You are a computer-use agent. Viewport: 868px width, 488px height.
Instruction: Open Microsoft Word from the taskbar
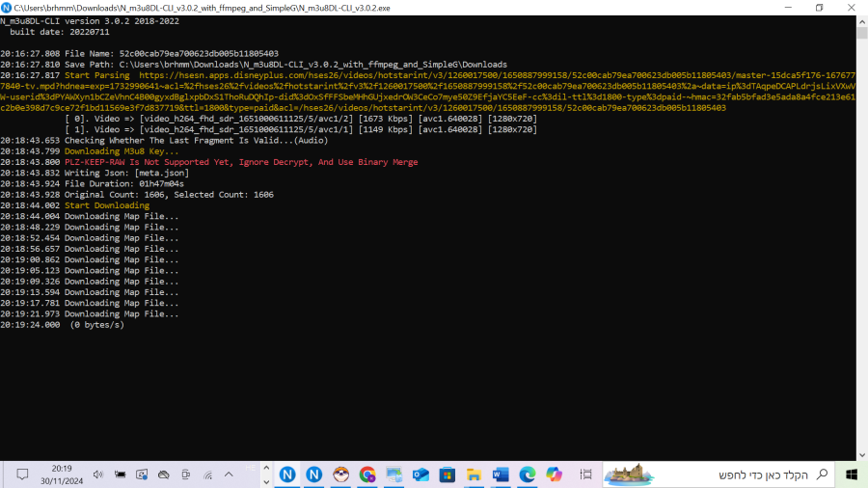tap(500, 474)
